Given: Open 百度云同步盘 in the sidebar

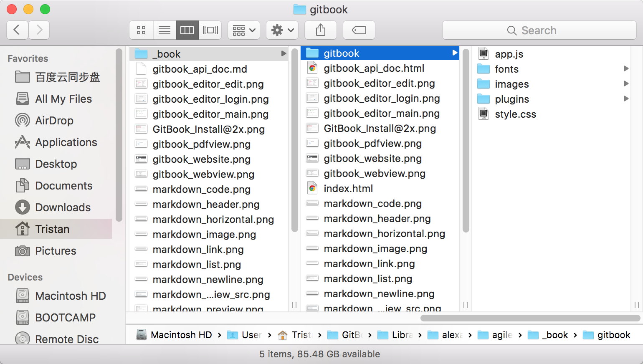Looking at the screenshot, I should click(58, 77).
